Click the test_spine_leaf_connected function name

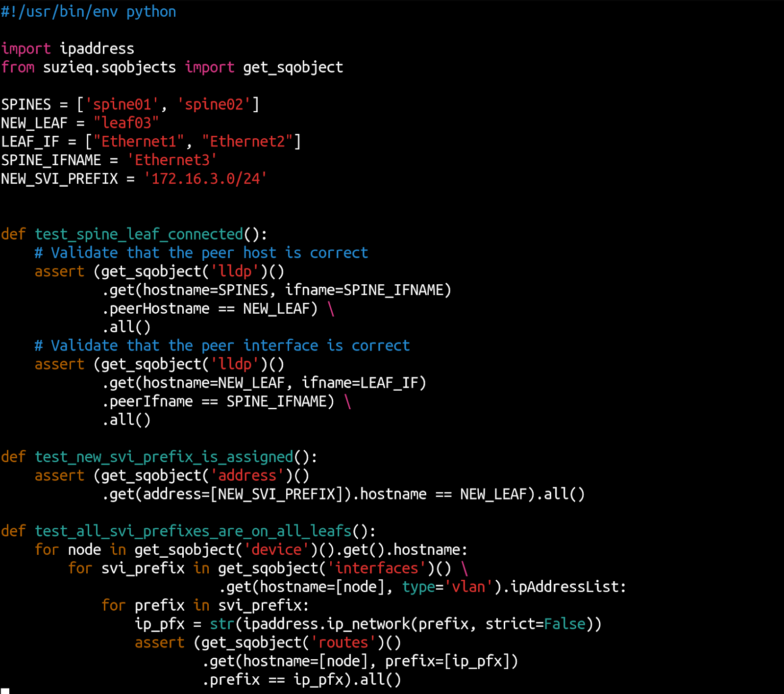tap(139, 234)
